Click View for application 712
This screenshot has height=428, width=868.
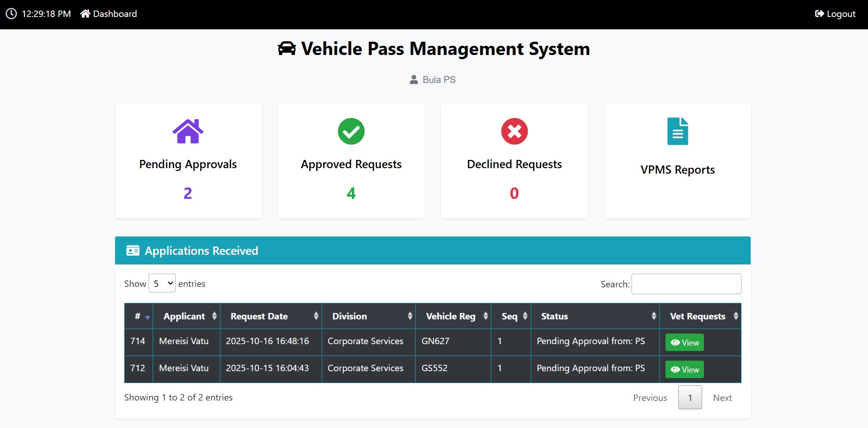684,369
